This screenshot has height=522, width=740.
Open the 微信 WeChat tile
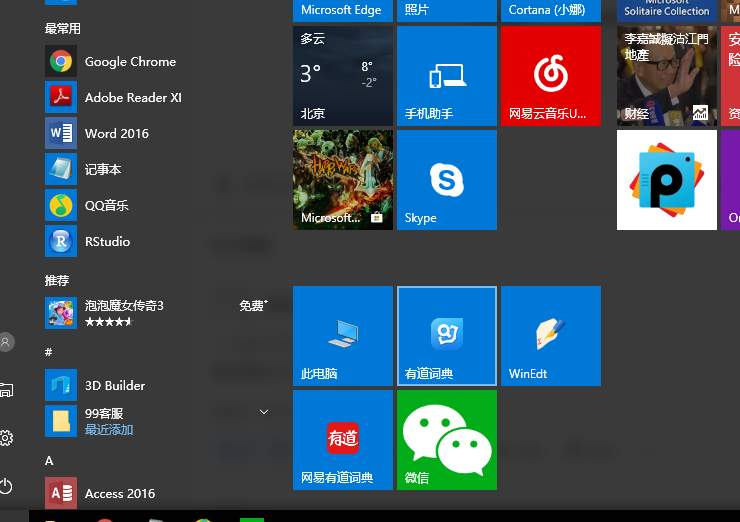[447, 440]
